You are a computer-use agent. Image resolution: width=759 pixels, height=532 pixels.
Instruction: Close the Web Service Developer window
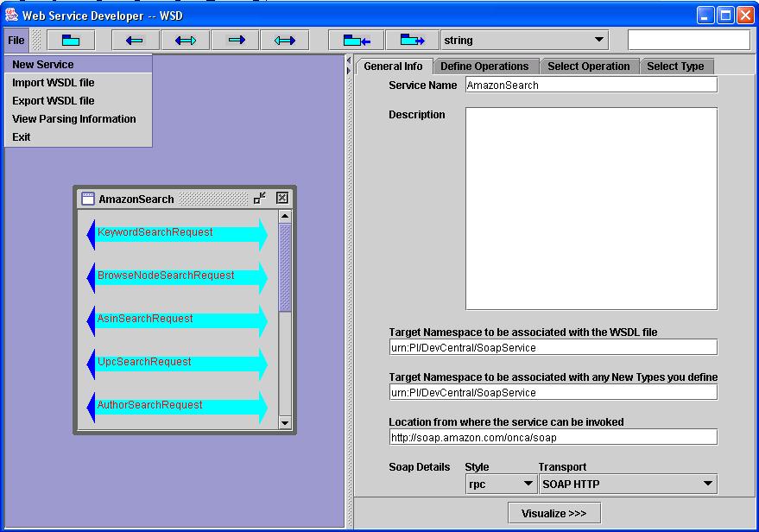[745, 16]
